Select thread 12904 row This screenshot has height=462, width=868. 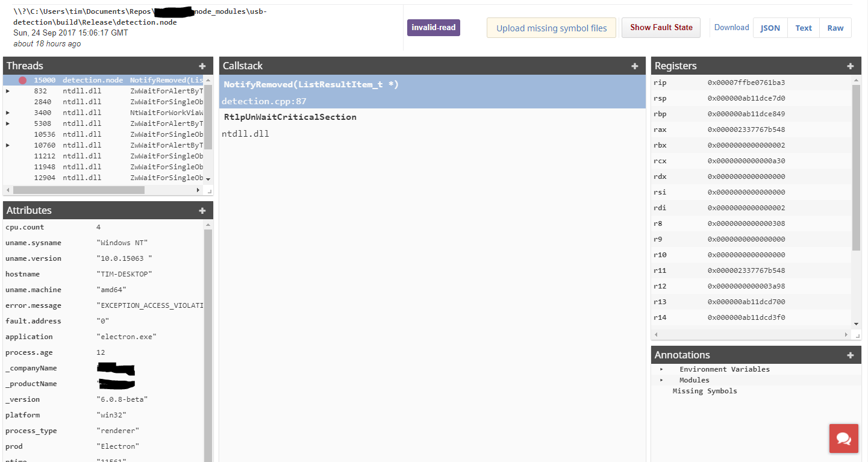pos(104,178)
